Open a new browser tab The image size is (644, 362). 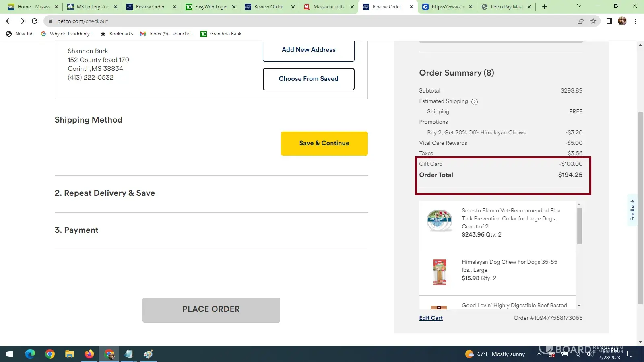click(x=545, y=7)
